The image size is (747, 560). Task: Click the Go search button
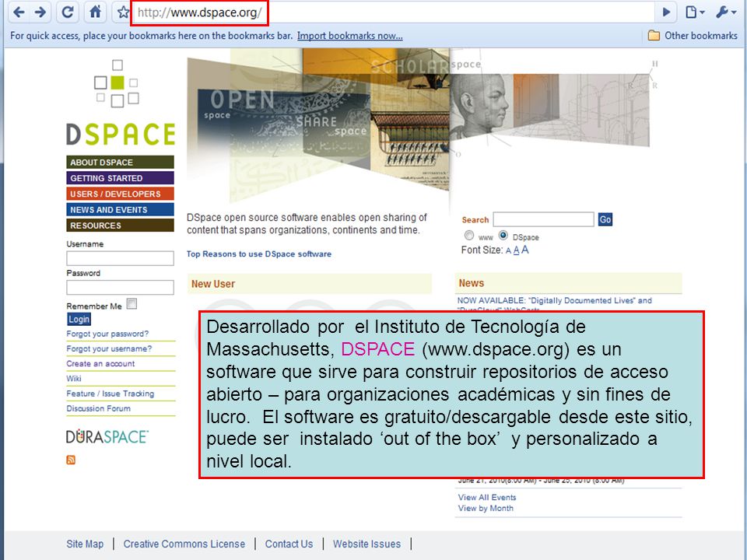(605, 219)
